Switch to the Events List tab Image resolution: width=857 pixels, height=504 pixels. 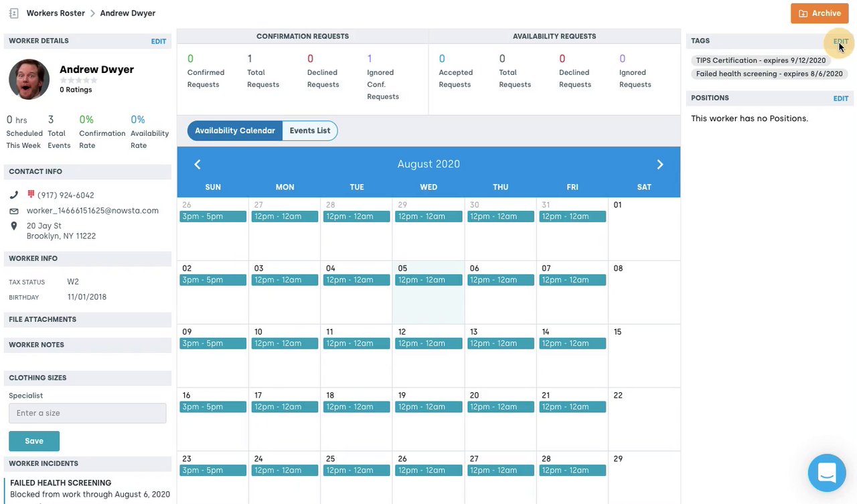[310, 131]
